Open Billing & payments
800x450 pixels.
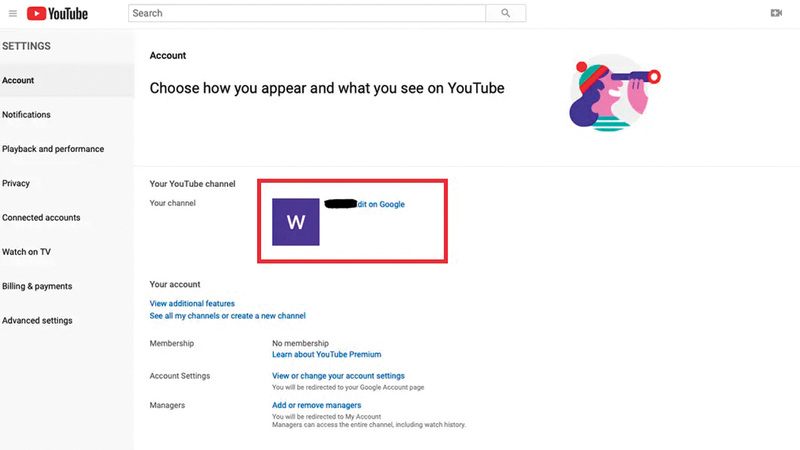coord(37,286)
